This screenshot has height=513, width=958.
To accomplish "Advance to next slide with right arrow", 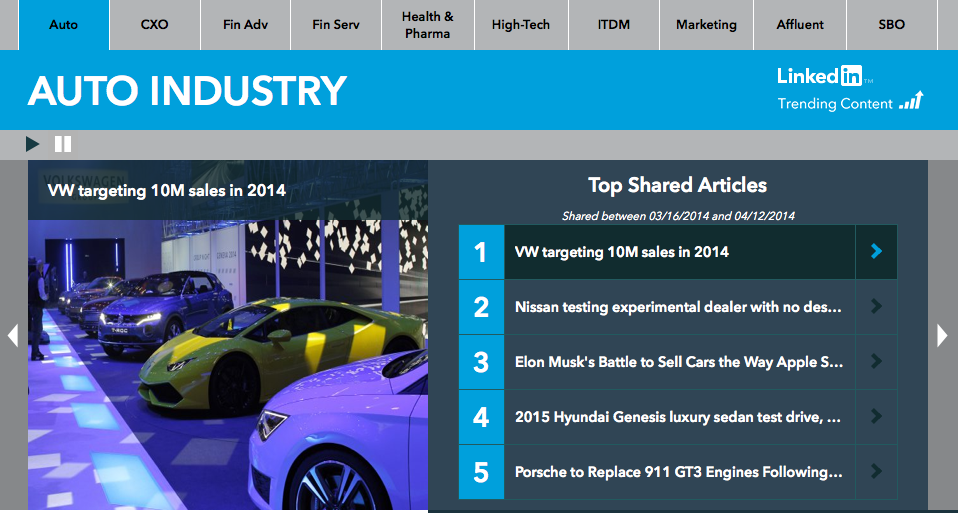I will pyautogui.click(x=942, y=335).
